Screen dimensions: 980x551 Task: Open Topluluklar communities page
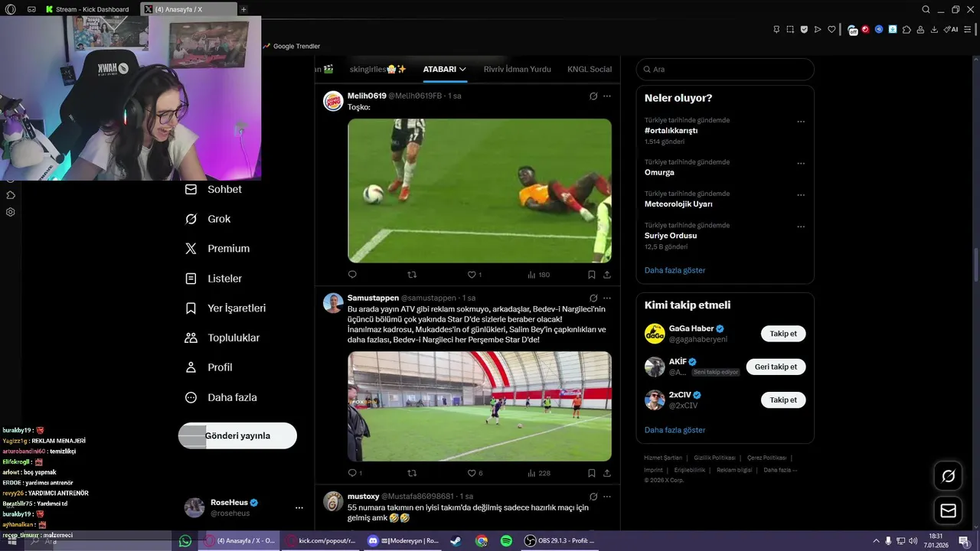tap(222, 337)
